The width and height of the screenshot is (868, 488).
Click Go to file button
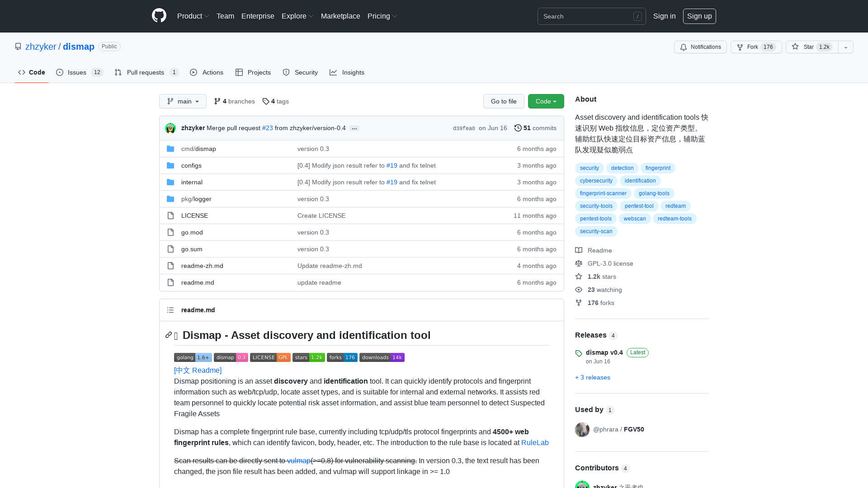tap(504, 101)
